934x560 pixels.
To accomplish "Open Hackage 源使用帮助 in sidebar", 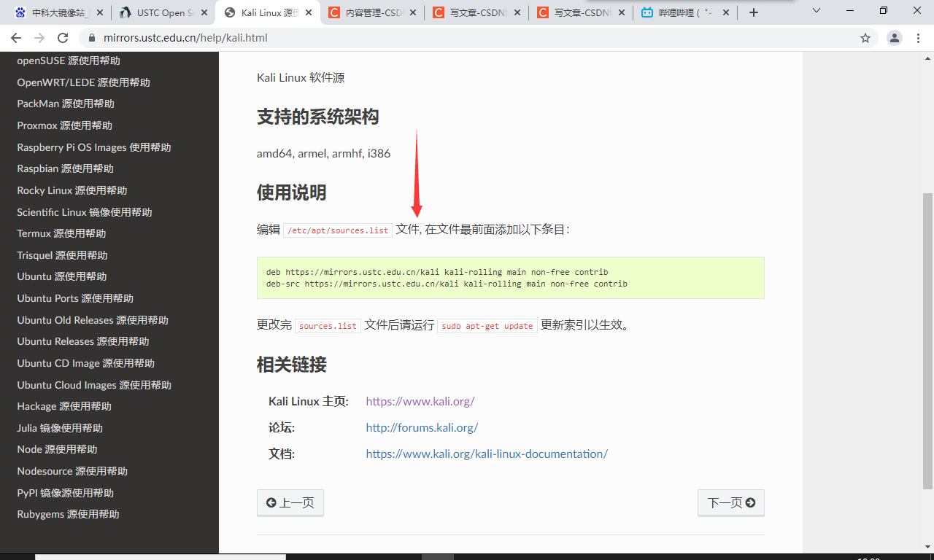I will [x=64, y=406].
